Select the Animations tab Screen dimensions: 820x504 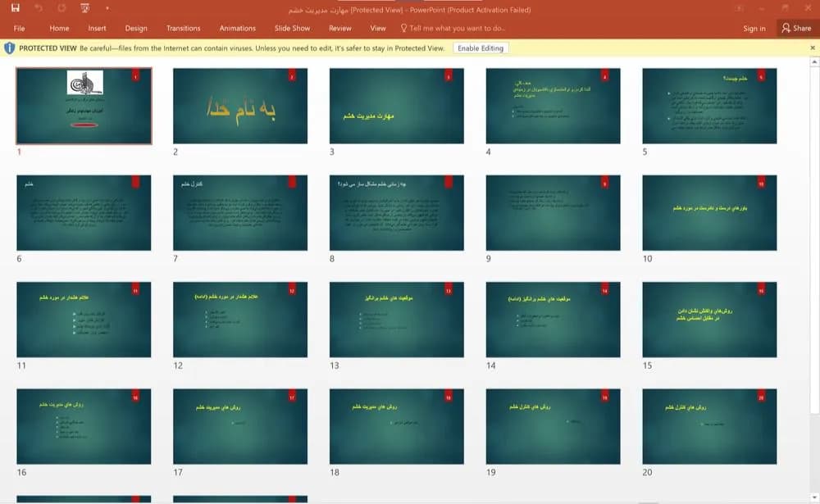point(238,28)
